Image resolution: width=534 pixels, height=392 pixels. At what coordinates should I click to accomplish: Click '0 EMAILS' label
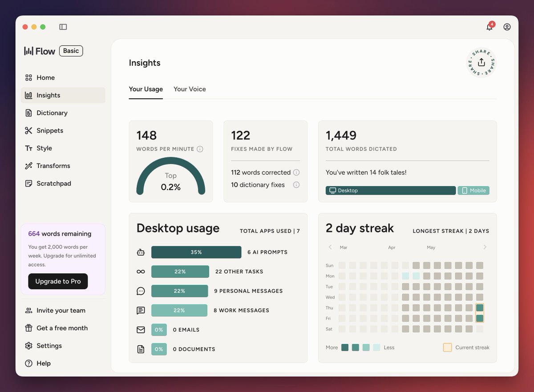click(186, 330)
